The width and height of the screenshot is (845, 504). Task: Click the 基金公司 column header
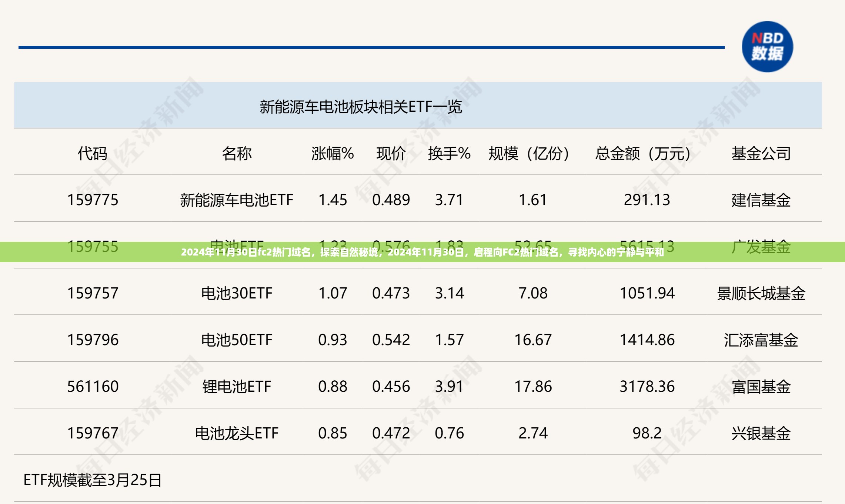tap(761, 153)
